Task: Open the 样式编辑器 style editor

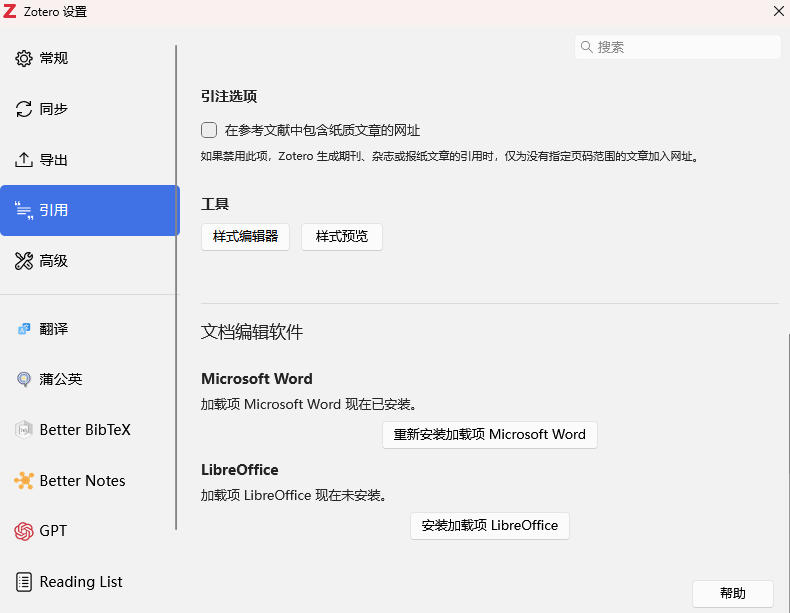Action: pos(245,237)
